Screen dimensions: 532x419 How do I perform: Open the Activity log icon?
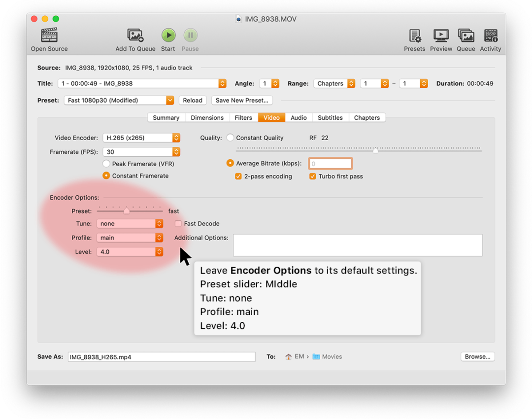pos(491,35)
